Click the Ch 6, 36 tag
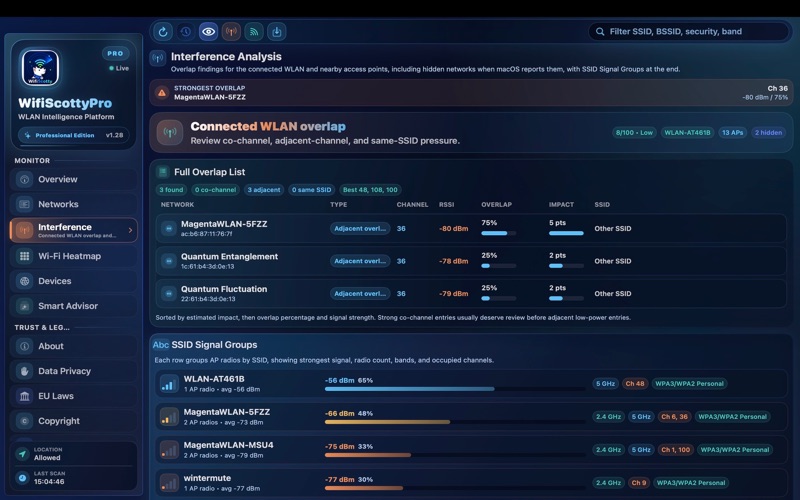Image resolution: width=800 pixels, height=500 pixels. point(674,417)
